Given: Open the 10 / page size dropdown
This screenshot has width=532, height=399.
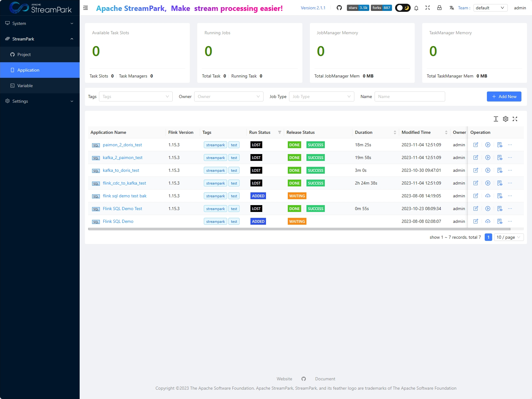Looking at the screenshot, I should coord(509,237).
